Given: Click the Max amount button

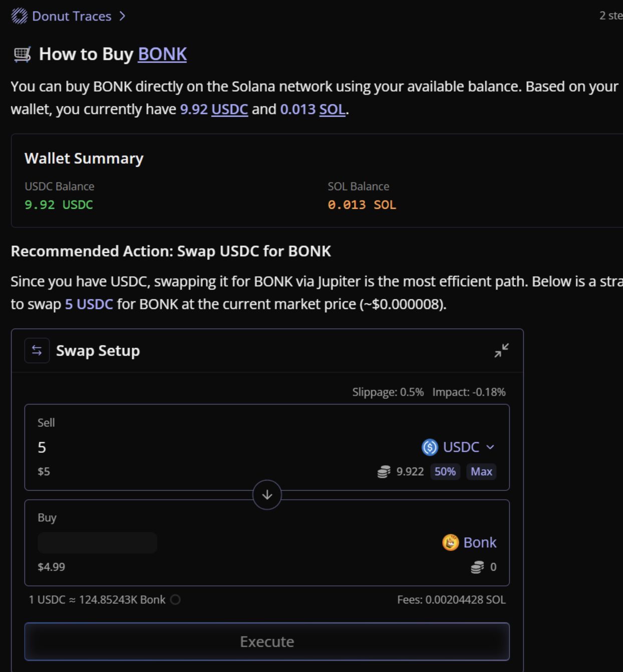Looking at the screenshot, I should [481, 472].
